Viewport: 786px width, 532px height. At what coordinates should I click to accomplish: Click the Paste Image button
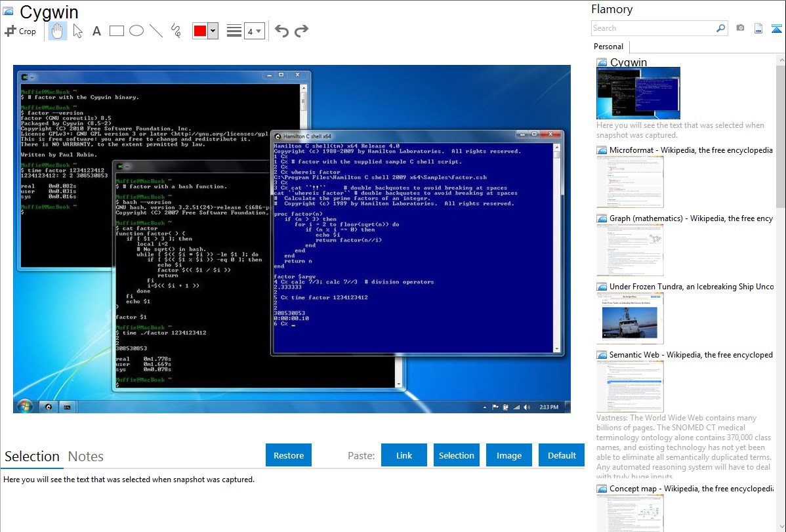pyautogui.click(x=509, y=455)
